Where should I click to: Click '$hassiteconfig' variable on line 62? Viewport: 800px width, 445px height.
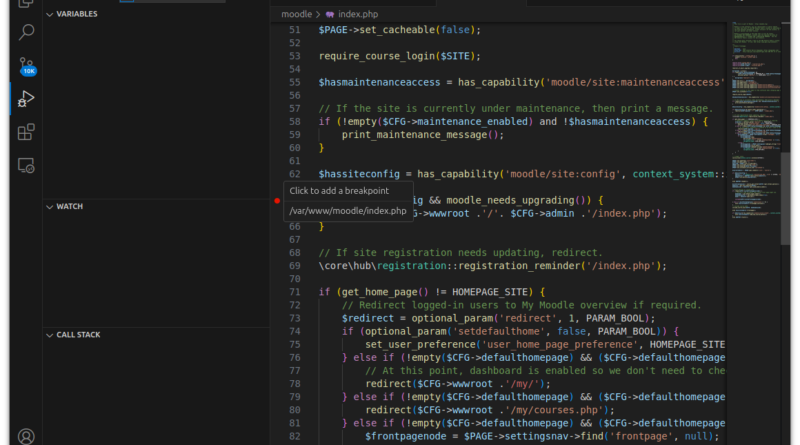(x=359, y=174)
